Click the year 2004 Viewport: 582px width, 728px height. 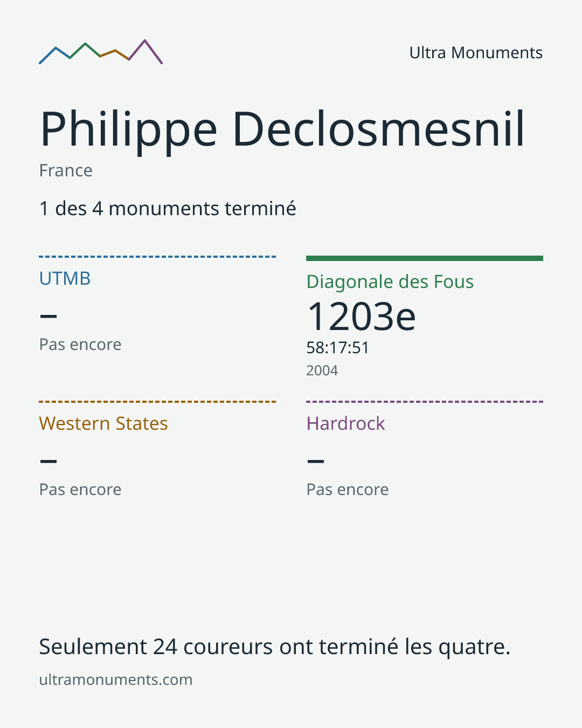pos(322,370)
